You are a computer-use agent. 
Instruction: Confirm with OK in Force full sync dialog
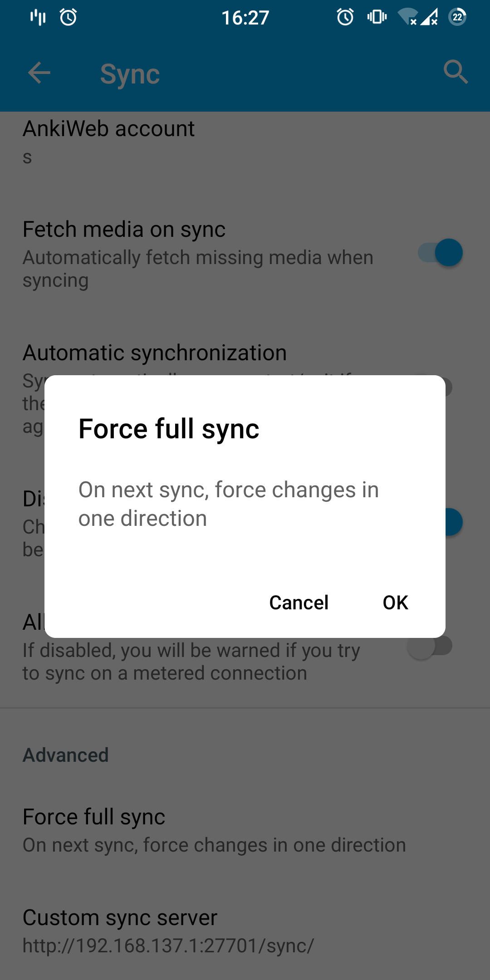pos(396,603)
